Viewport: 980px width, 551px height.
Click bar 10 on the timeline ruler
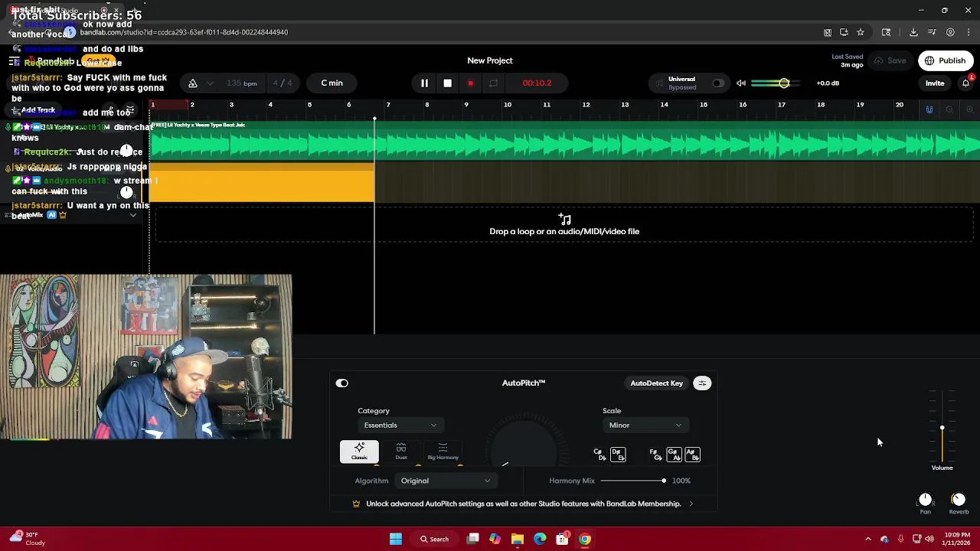pyautogui.click(x=507, y=105)
